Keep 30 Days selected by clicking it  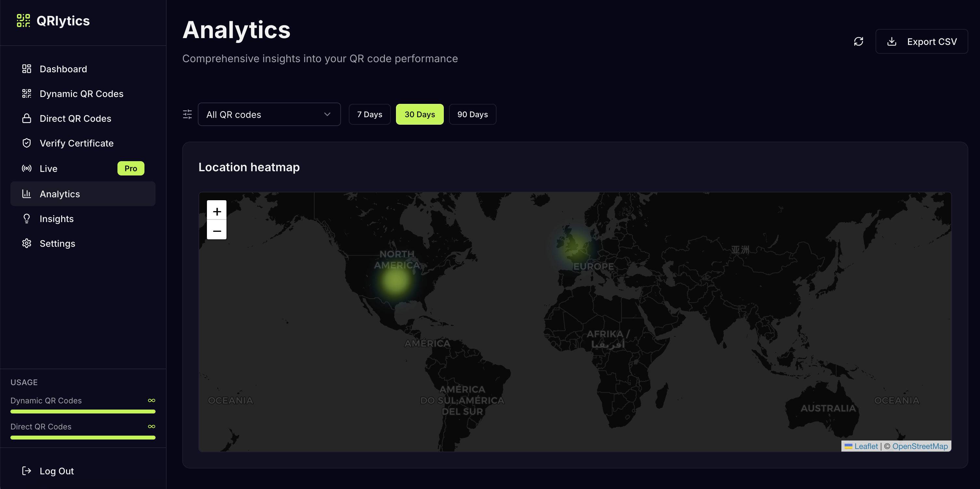coord(420,114)
